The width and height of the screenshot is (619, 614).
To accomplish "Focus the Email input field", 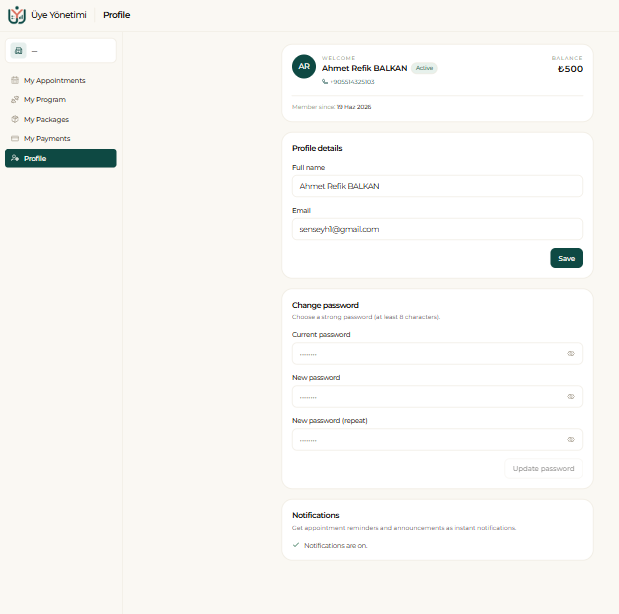I will (437, 229).
